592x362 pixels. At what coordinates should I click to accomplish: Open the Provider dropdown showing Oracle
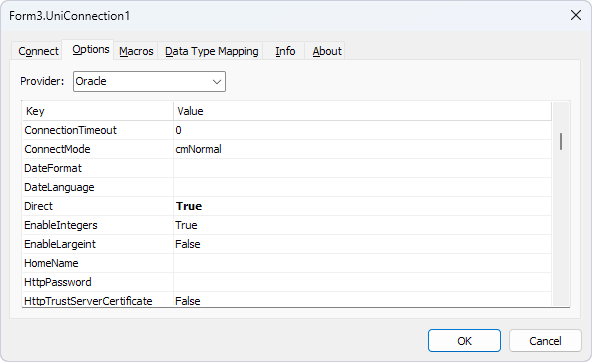pyautogui.click(x=149, y=81)
